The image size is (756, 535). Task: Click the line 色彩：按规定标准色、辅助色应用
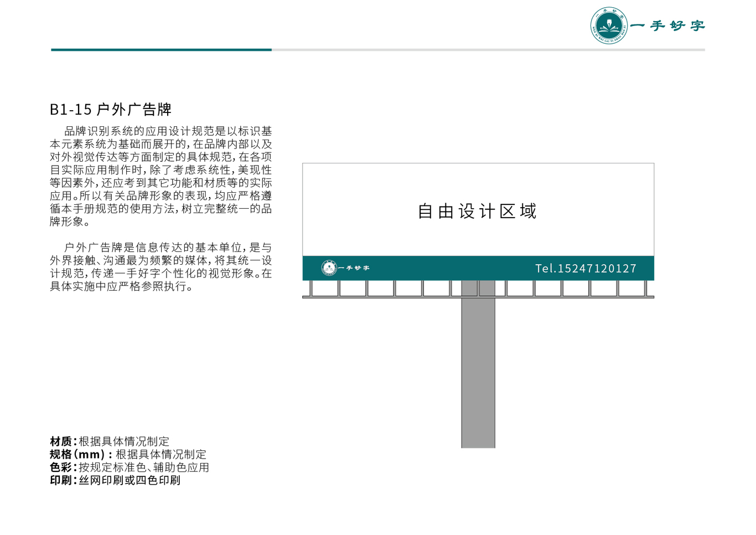click(x=130, y=467)
